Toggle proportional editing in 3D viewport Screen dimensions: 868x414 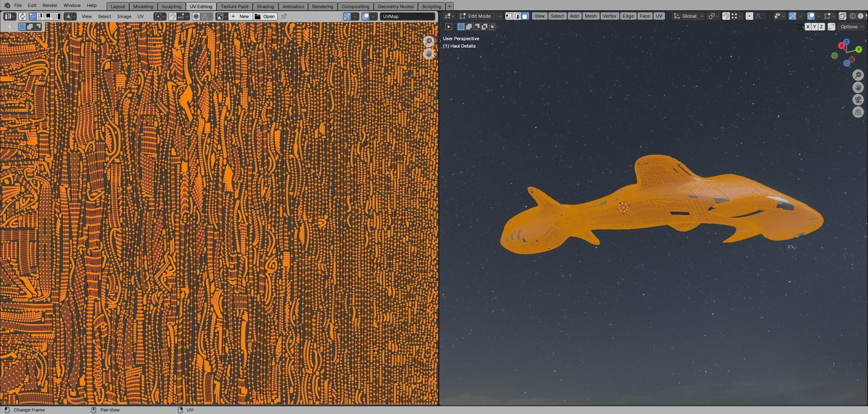click(x=749, y=16)
